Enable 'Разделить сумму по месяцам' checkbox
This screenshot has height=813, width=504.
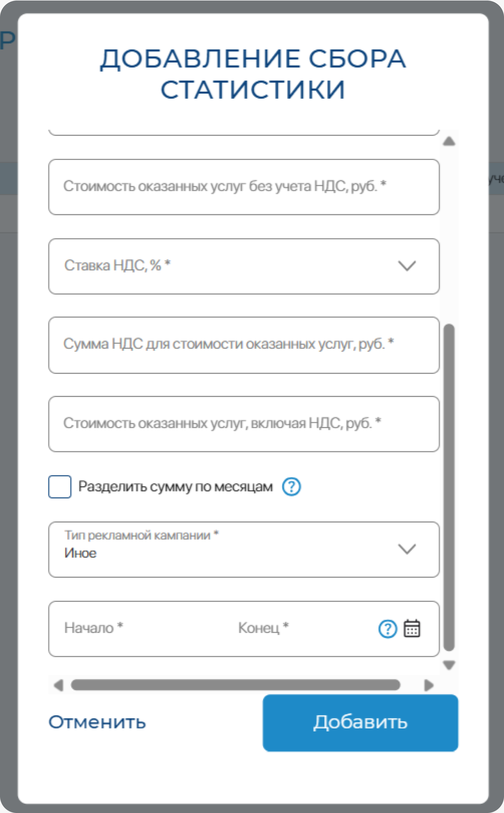click(x=60, y=487)
